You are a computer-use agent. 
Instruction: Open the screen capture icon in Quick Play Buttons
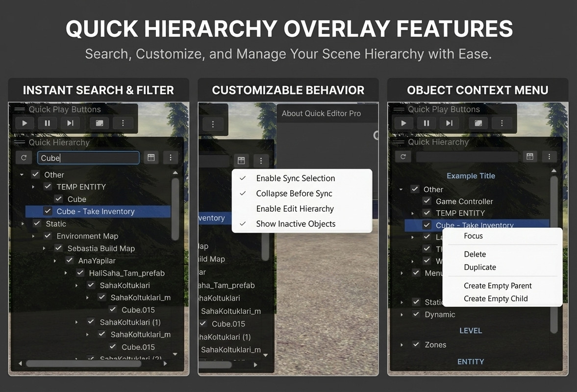pyautogui.click(x=100, y=123)
